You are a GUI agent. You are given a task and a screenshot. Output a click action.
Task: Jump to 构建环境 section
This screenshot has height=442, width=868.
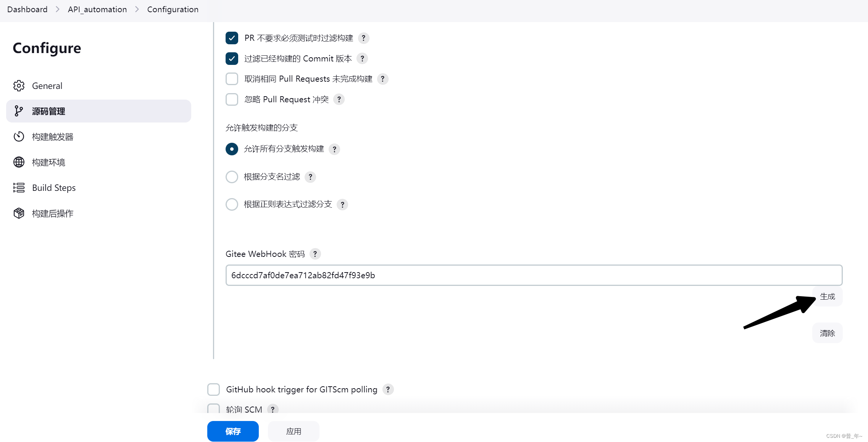98,162
